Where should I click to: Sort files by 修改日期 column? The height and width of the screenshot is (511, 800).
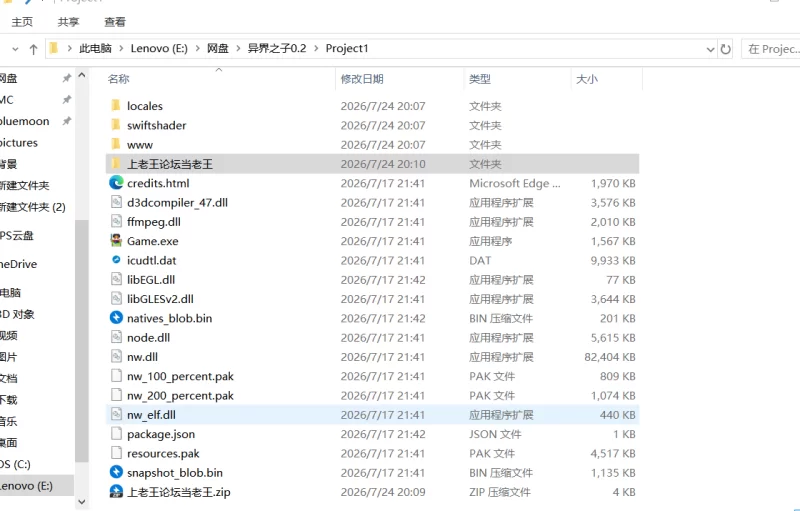pyautogui.click(x=362, y=79)
